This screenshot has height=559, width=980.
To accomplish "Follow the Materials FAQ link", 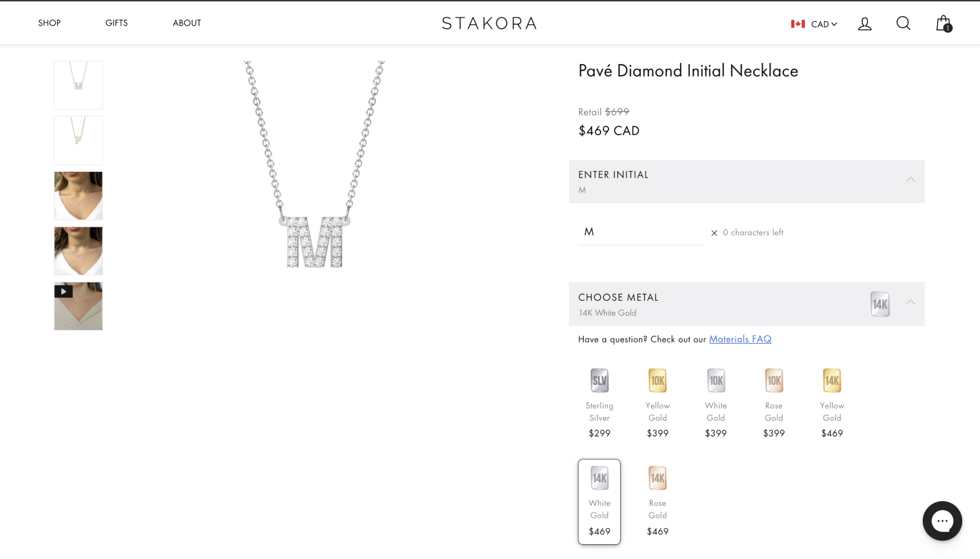I will pyautogui.click(x=740, y=339).
